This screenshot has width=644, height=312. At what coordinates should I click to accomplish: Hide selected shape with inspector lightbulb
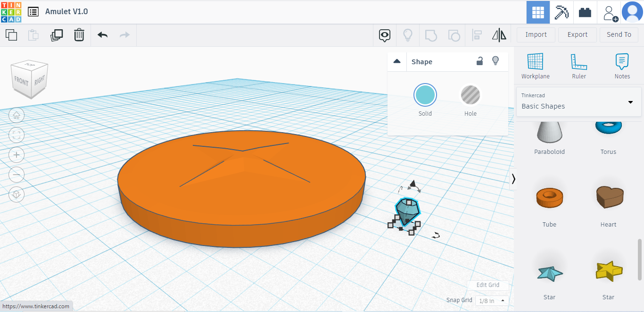(x=495, y=61)
